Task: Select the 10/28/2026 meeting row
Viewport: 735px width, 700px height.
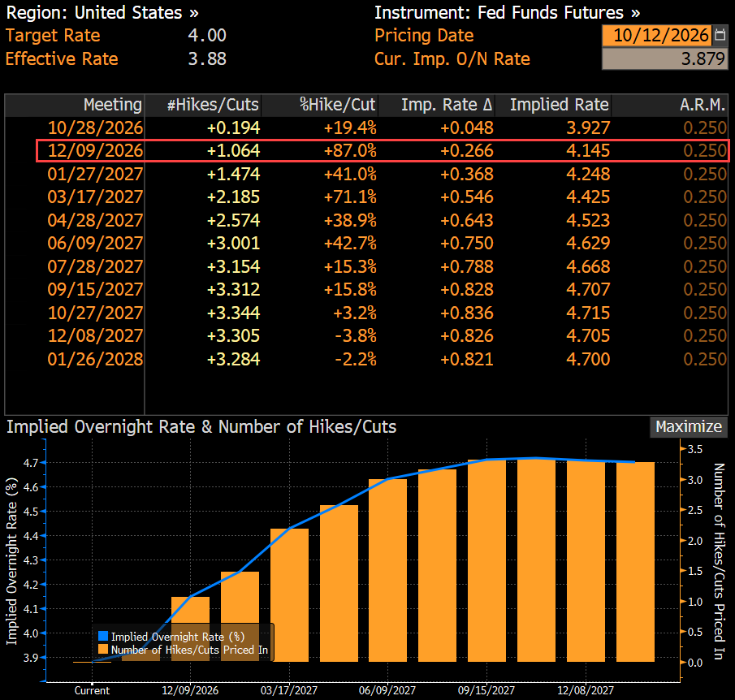Action: pos(365,127)
